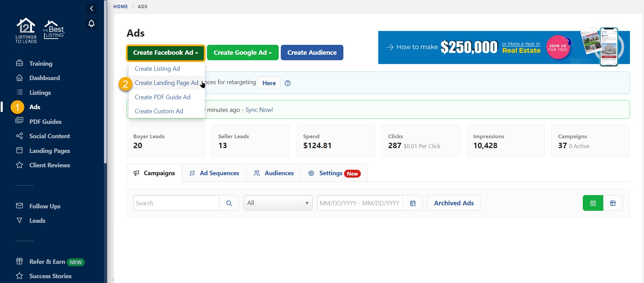Click the Archived Ads button
Image resolution: width=644 pixels, height=283 pixels.
click(x=454, y=203)
